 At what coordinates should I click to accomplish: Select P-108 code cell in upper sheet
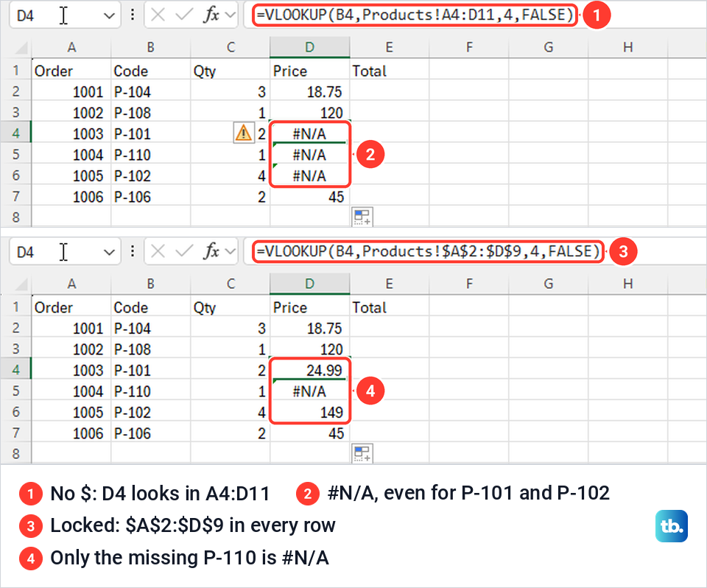(150, 112)
